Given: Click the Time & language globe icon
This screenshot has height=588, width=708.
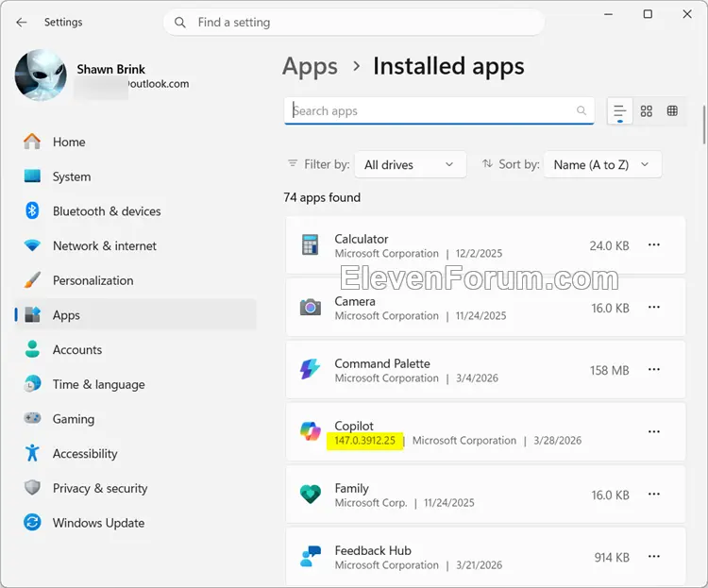Looking at the screenshot, I should coord(32,383).
